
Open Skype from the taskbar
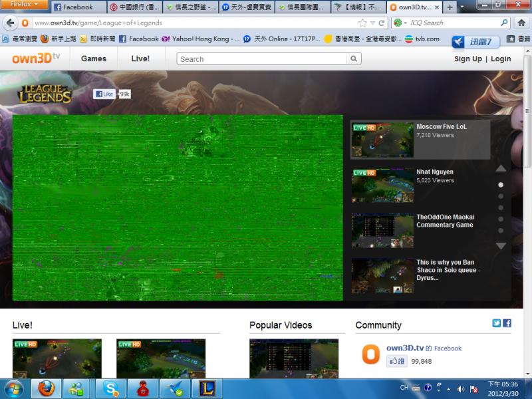pos(110,388)
